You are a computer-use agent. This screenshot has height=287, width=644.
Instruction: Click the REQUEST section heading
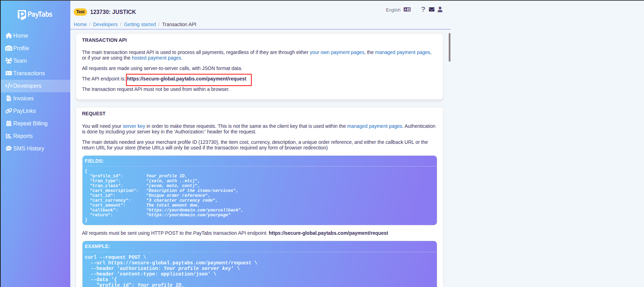[x=94, y=114]
